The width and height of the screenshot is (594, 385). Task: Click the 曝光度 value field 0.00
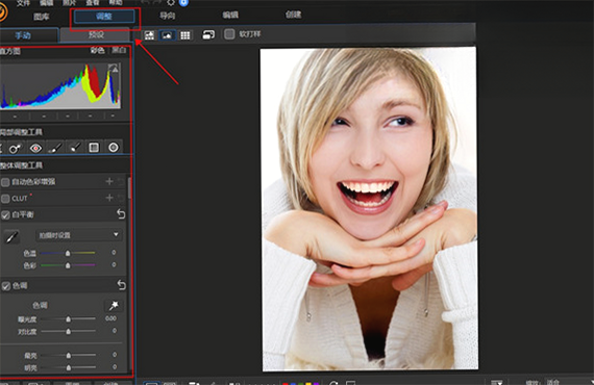[111, 319]
